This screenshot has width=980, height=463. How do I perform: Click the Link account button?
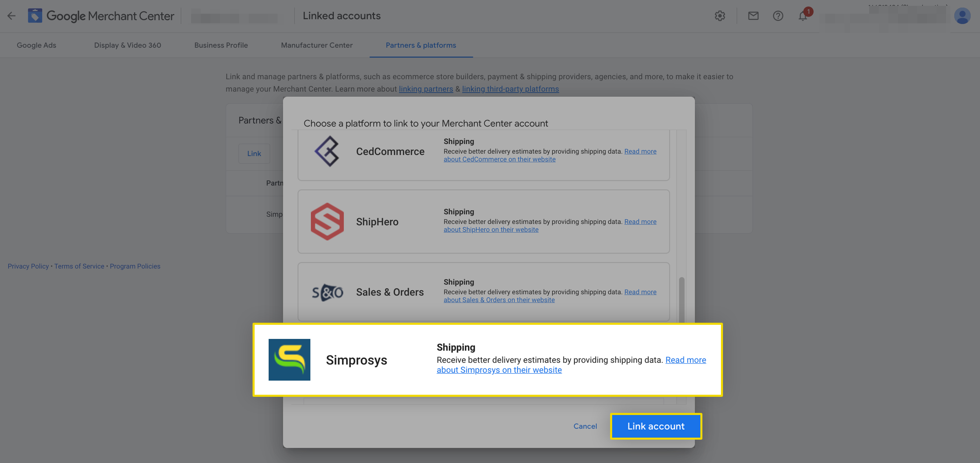click(x=656, y=426)
